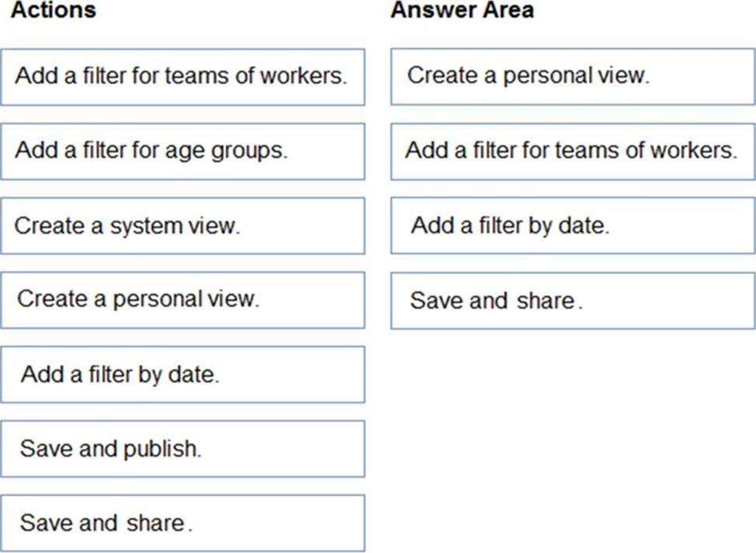Select the 'Save and publish' action

[x=182, y=449]
